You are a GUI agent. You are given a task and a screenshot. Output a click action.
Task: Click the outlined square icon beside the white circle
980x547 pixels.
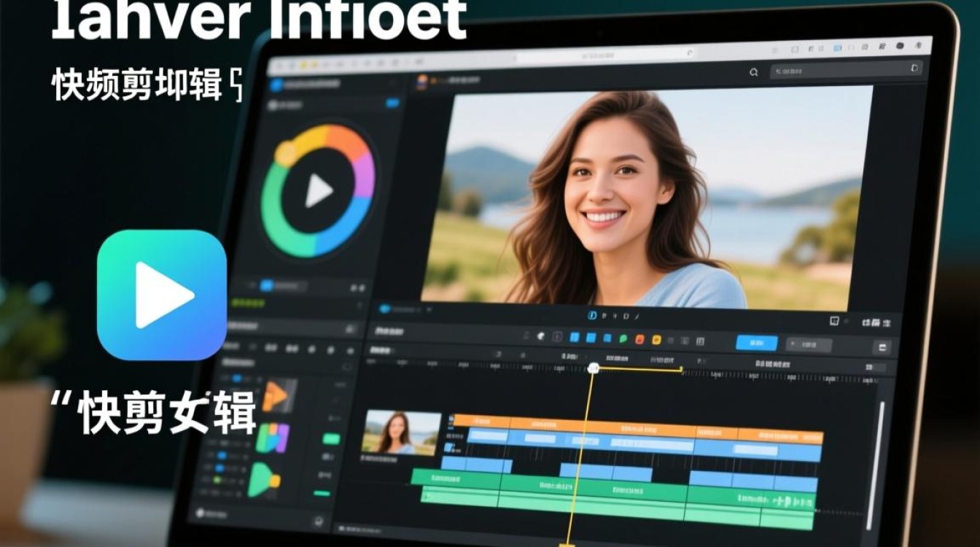coord(557,338)
